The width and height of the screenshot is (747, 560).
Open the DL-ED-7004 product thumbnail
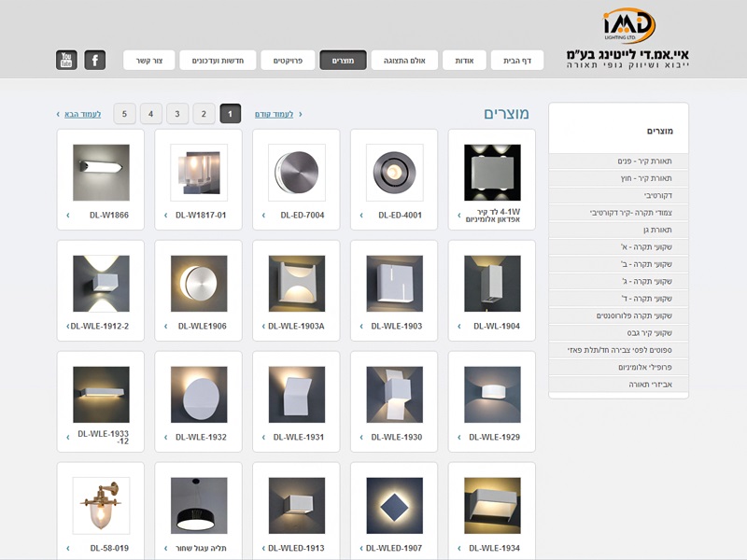[297, 173]
